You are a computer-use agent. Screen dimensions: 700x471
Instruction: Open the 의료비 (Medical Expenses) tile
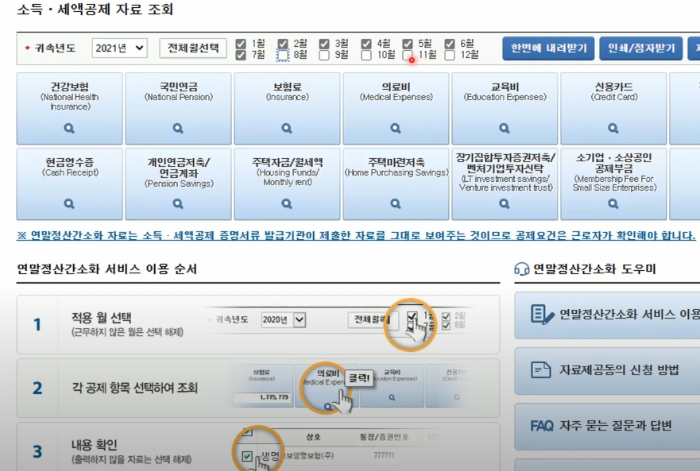(x=396, y=108)
